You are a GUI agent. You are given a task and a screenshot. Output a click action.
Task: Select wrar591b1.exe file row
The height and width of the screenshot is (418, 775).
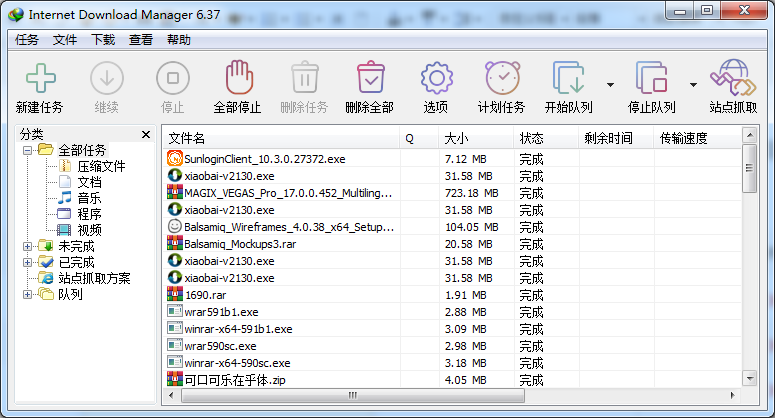(452, 312)
